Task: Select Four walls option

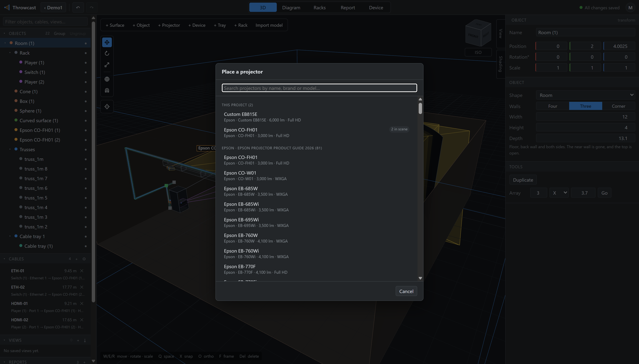Action: point(552,106)
